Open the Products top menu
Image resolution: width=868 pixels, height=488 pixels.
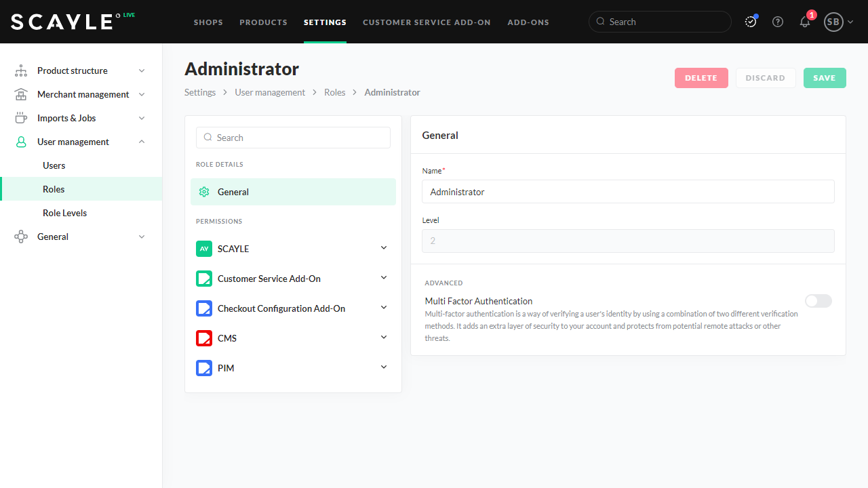pos(263,22)
